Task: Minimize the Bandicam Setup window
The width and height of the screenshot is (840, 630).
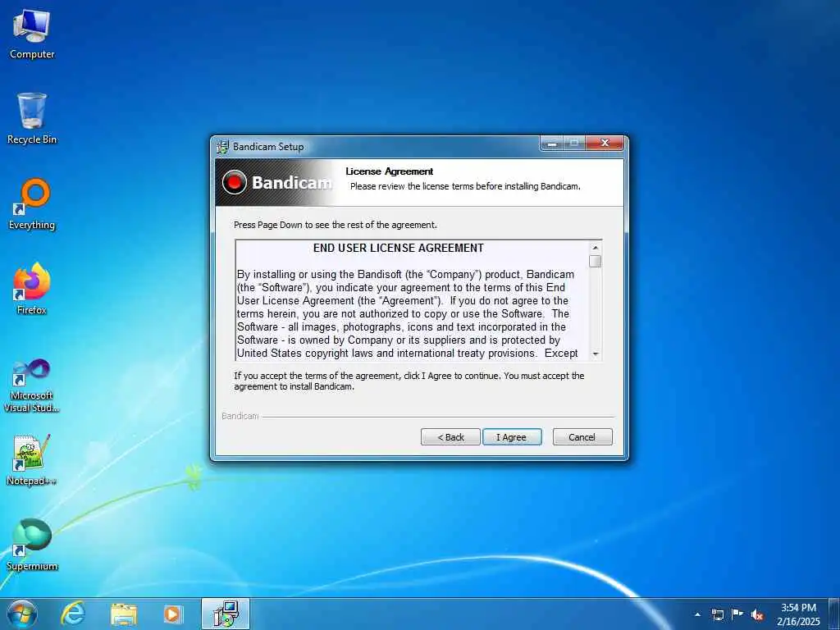Action: click(552, 143)
